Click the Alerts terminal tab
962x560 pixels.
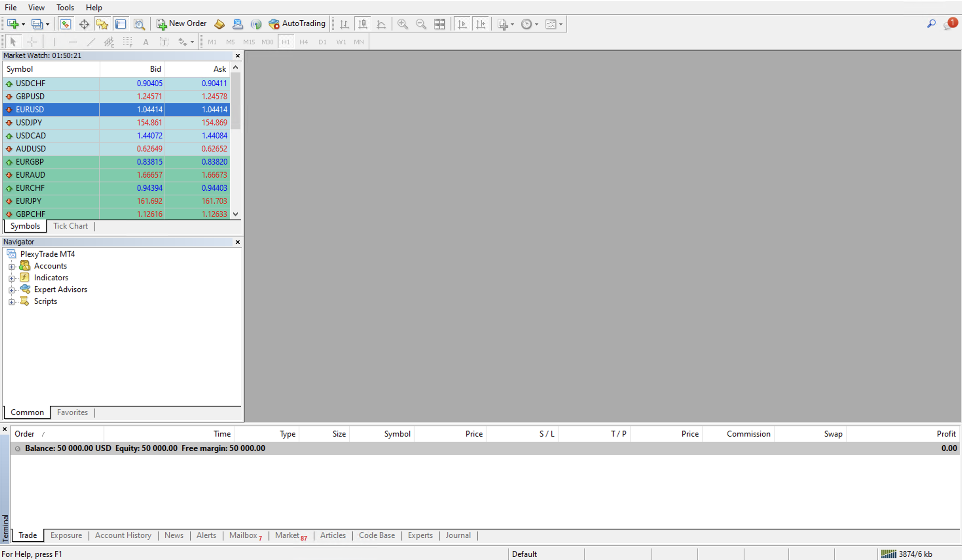click(x=206, y=535)
